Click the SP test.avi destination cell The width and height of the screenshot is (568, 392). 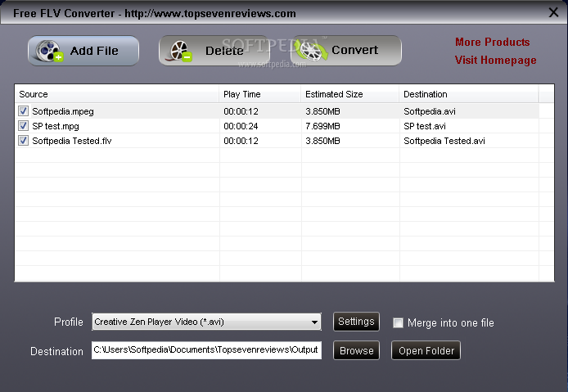425,126
